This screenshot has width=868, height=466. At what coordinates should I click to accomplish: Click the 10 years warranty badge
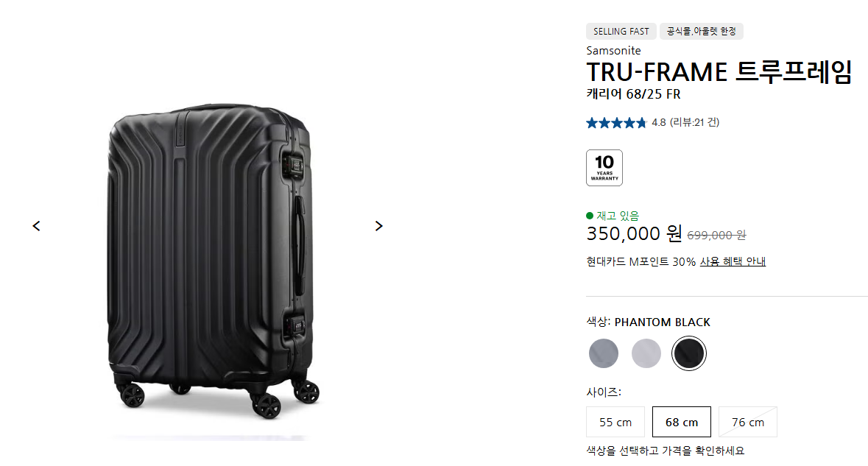(604, 168)
